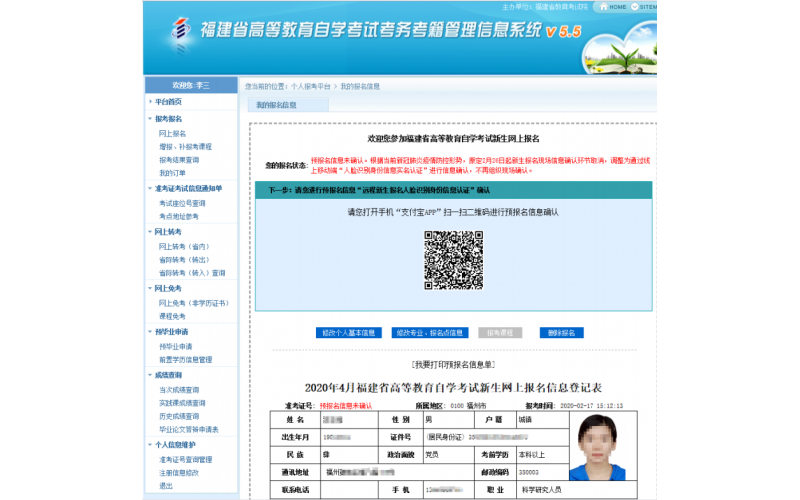Click the 修改专业、报名点信息 button

click(x=430, y=333)
